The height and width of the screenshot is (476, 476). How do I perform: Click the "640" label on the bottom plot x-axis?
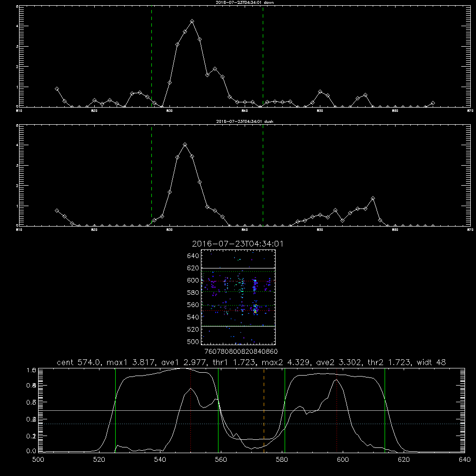[465, 460]
